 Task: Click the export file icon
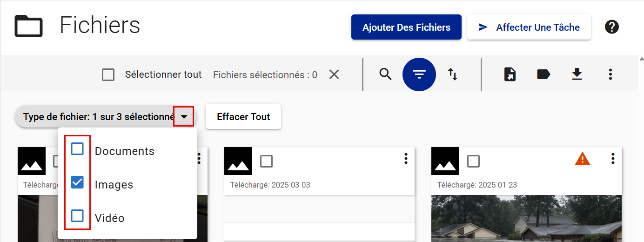tap(510, 74)
